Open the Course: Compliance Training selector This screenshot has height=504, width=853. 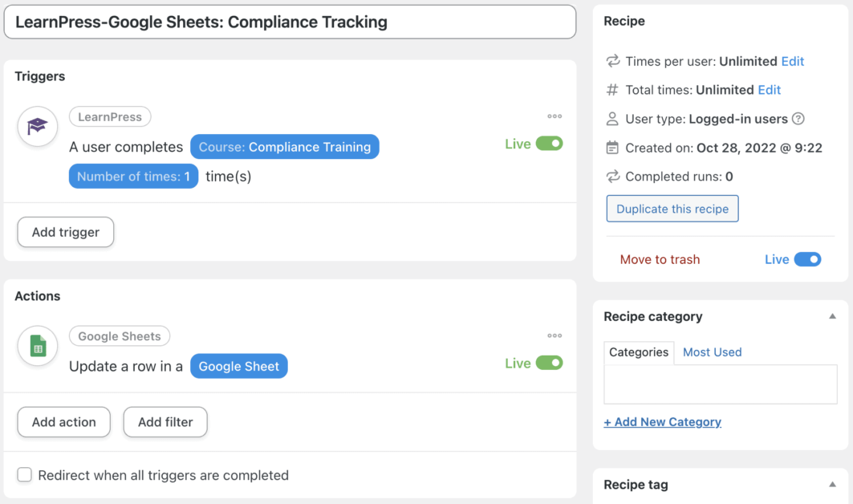click(x=285, y=147)
